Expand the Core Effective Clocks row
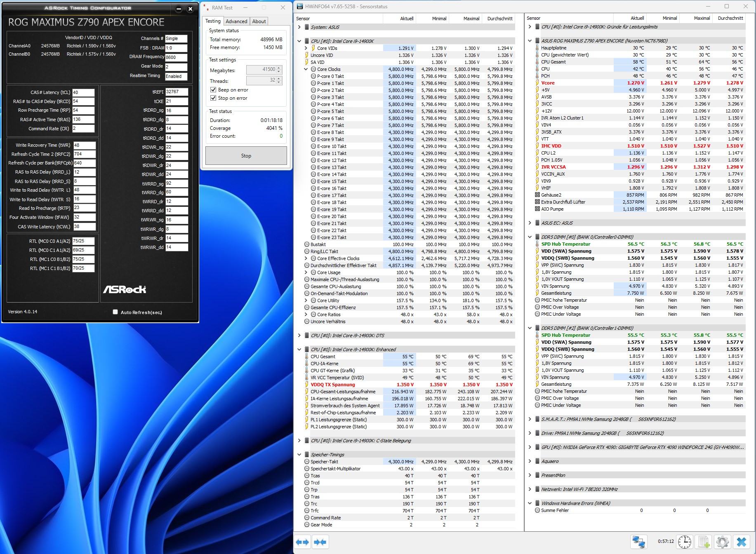The height and width of the screenshot is (554, 756). (x=306, y=258)
